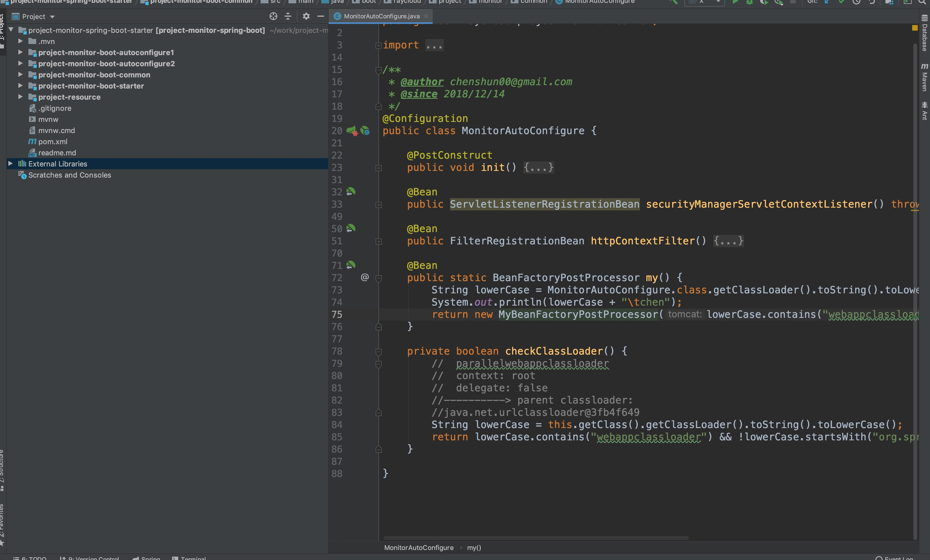The height and width of the screenshot is (560, 930).
Task: Click the editor horizontal scrollbar
Action: click(536, 538)
